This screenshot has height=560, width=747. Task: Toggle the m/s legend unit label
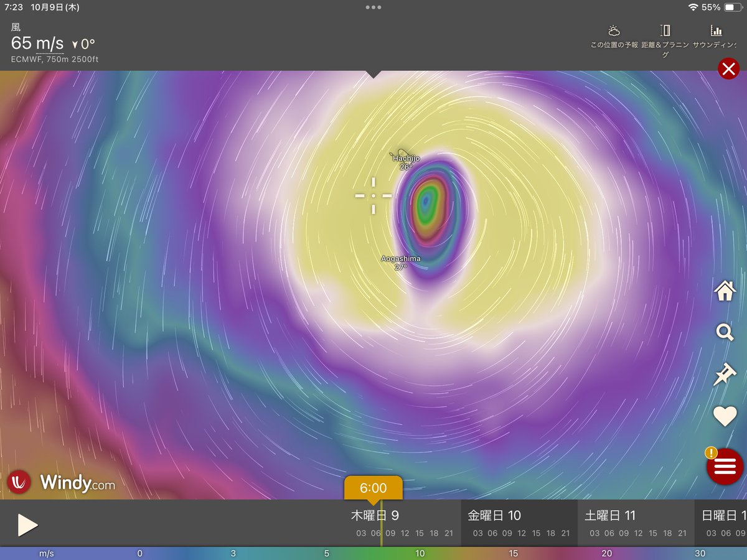[47, 553]
